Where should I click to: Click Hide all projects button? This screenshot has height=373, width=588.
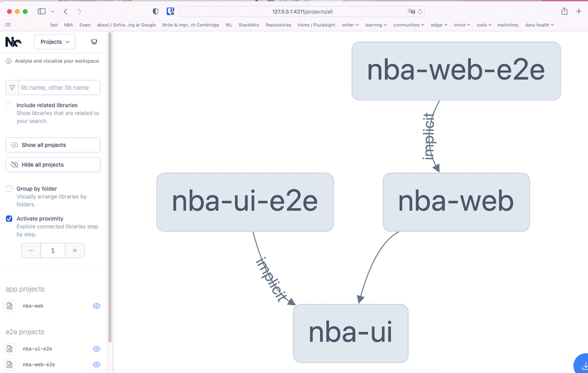pos(53,164)
